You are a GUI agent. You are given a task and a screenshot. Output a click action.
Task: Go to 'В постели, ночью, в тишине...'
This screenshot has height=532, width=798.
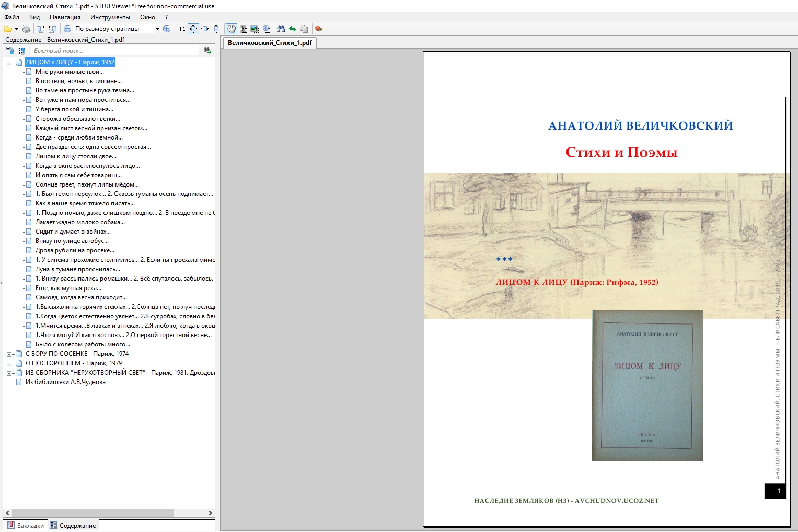point(78,81)
